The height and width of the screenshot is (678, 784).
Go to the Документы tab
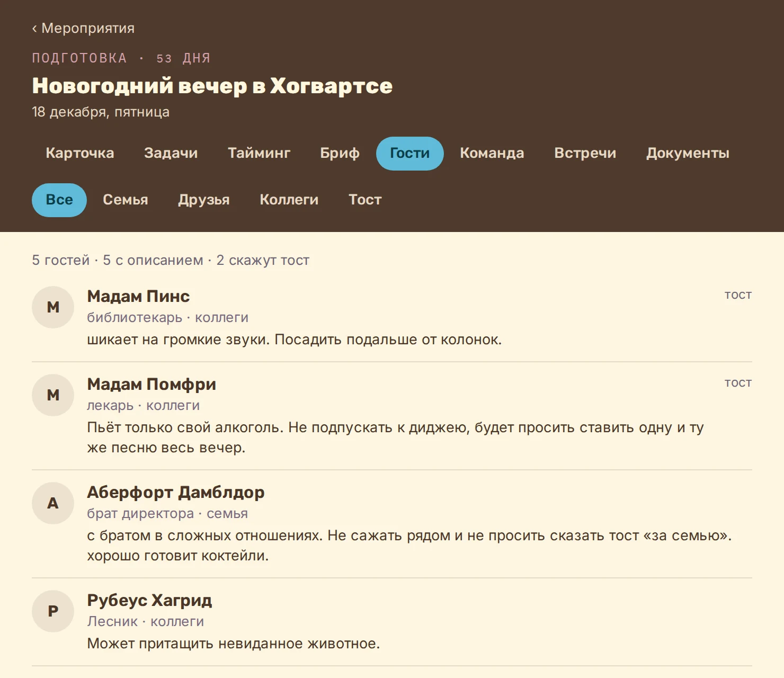[688, 153]
